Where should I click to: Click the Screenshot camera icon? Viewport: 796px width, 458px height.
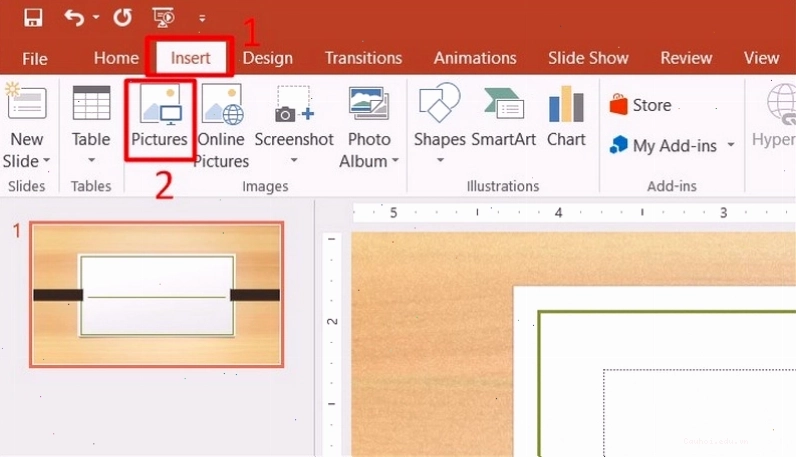point(294,104)
